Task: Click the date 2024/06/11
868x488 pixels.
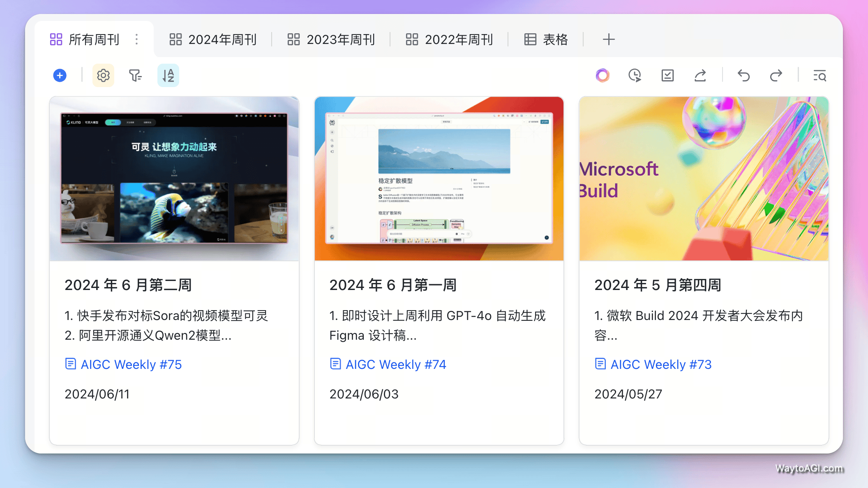Action: pyautogui.click(x=97, y=394)
